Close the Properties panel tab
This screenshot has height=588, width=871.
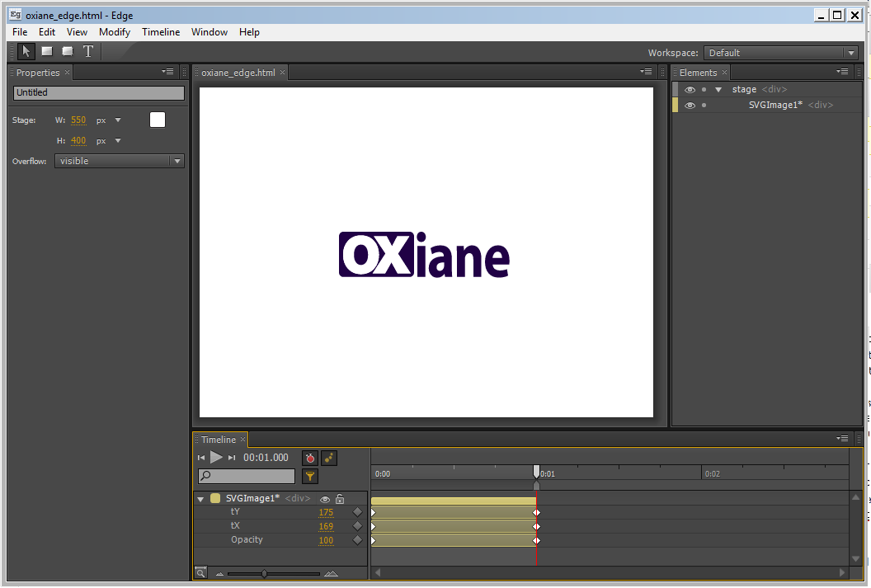(67, 73)
